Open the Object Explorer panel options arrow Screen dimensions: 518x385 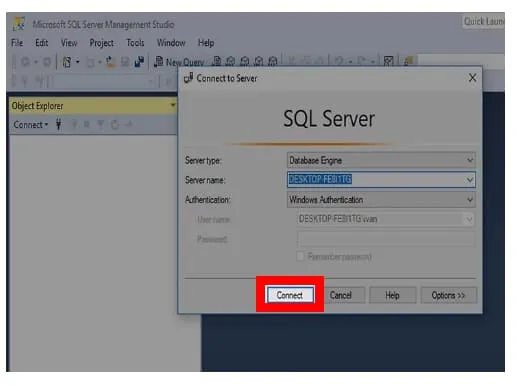[x=173, y=105]
